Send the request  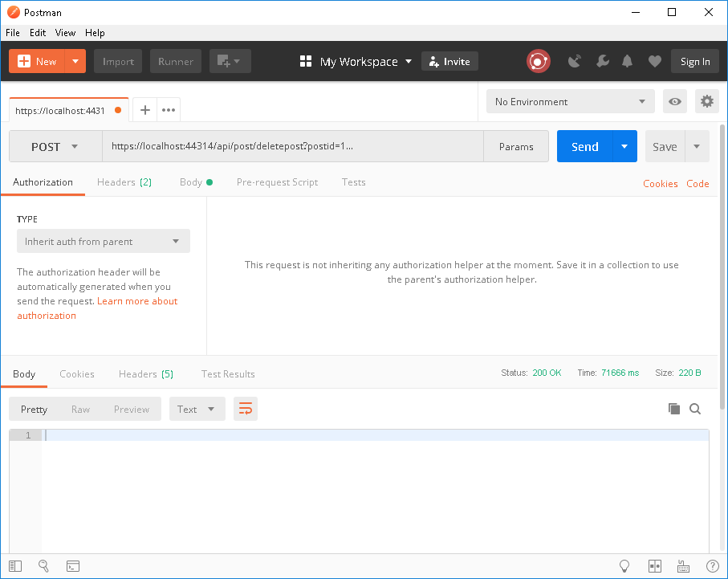pos(584,146)
